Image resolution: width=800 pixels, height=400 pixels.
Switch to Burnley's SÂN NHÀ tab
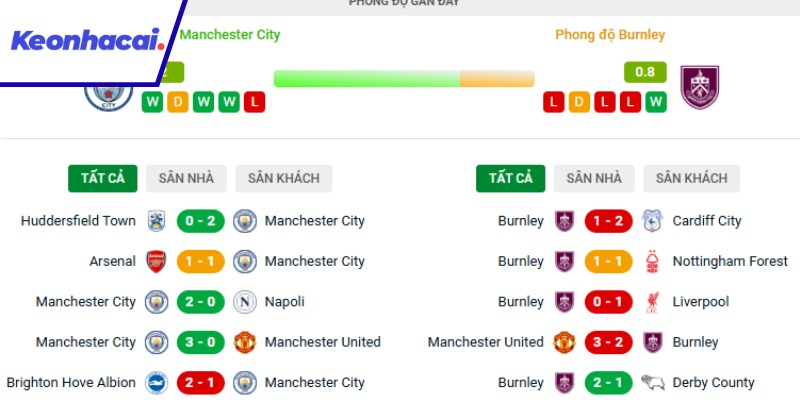[594, 178]
